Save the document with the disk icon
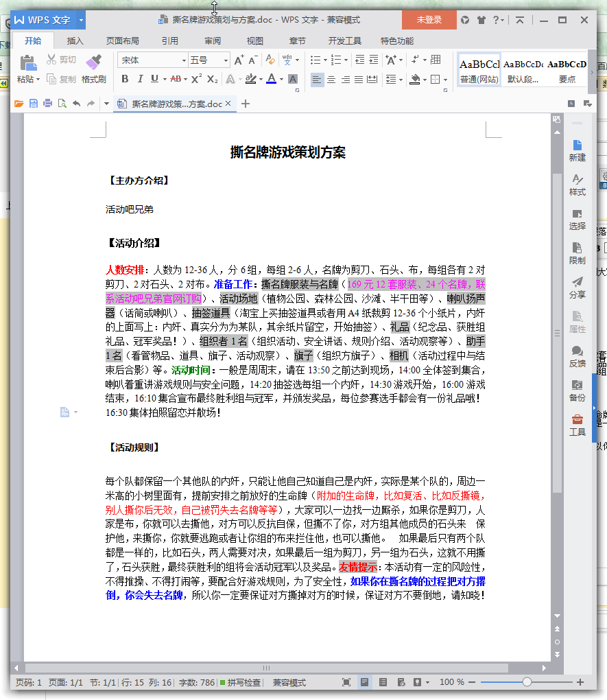 point(34,104)
